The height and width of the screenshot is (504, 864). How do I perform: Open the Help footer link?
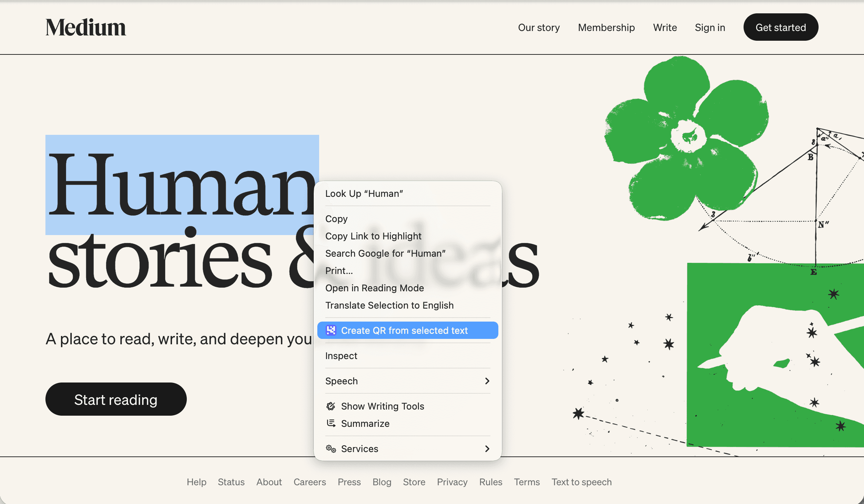[x=197, y=482]
